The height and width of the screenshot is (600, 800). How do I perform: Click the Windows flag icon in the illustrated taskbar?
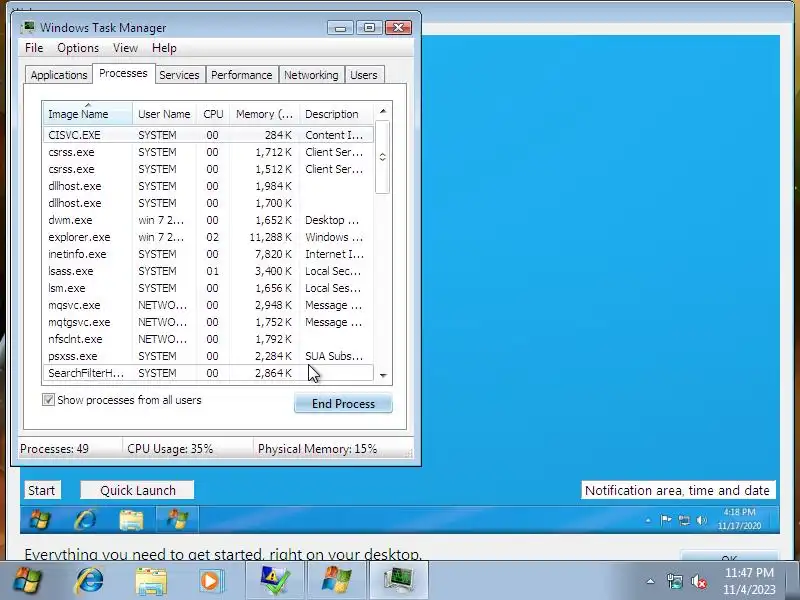click(x=177, y=520)
